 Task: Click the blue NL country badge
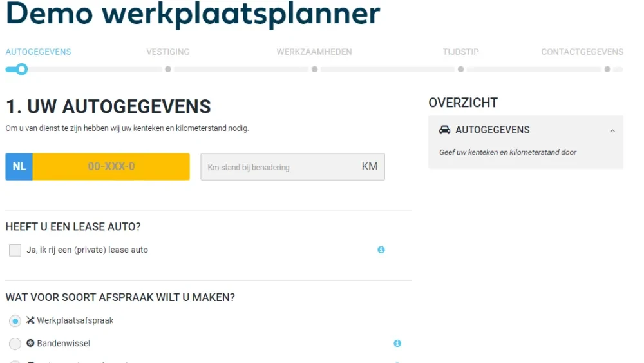click(19, 166)
